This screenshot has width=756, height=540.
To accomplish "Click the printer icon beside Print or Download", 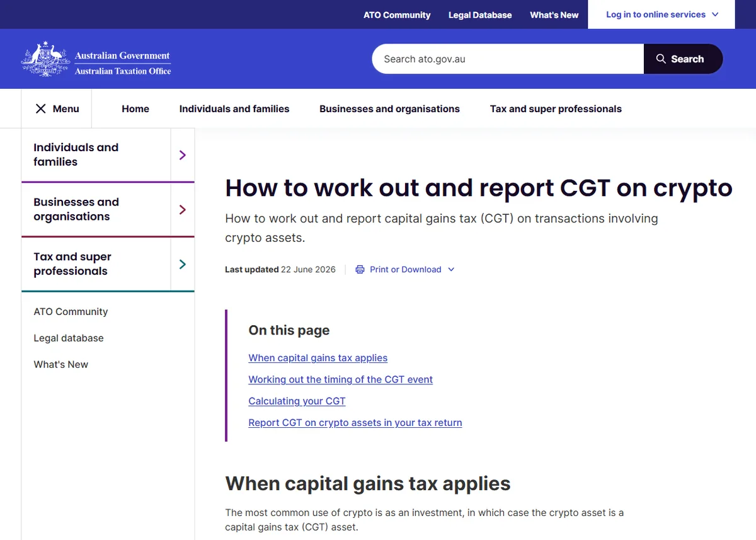I will click(x=360, y=270).
